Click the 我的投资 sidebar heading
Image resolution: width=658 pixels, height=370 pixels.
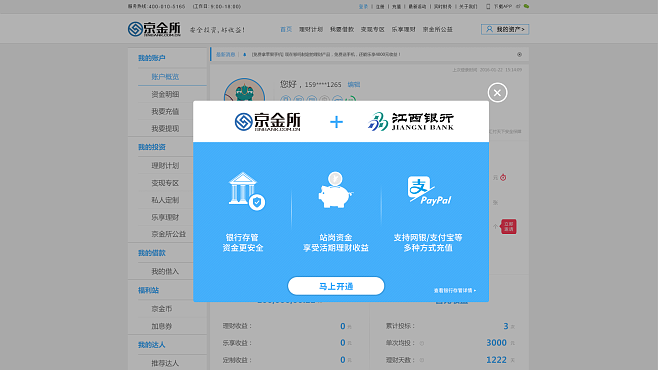(151, 147)
